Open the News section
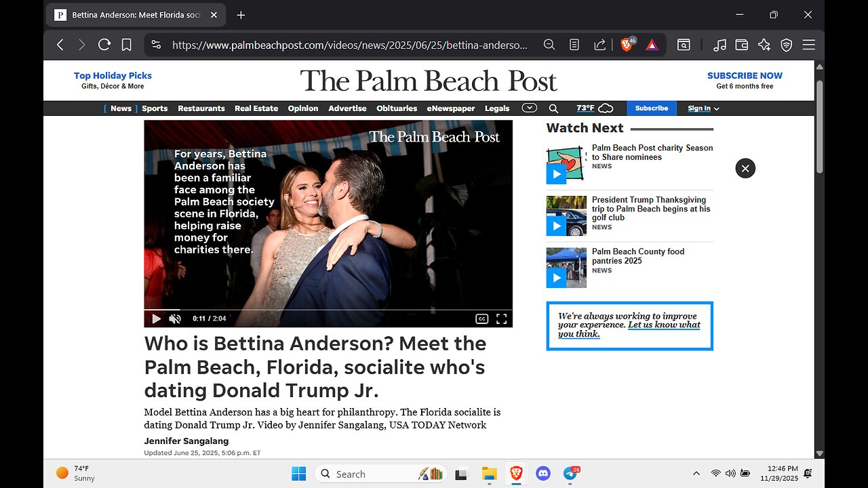 (x=121, y=108)
